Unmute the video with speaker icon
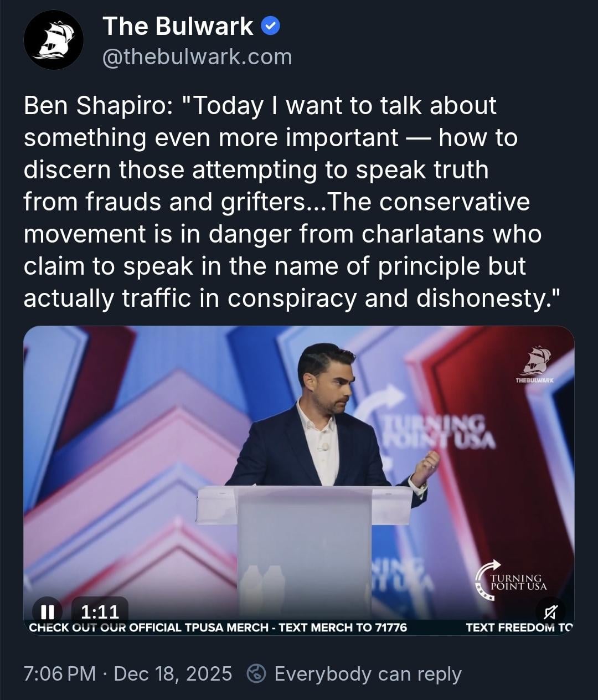Screen dimensions: 598x700 (x=550, y=611)
